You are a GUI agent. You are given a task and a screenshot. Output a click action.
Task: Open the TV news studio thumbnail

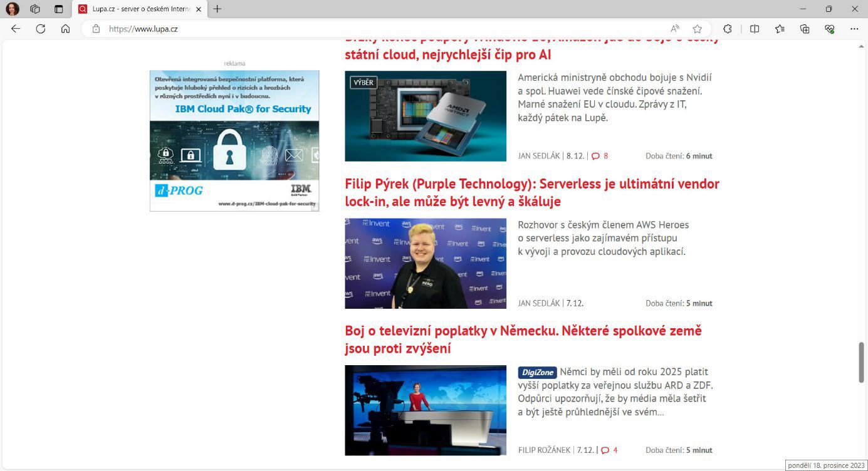pyautogui.click(x=426, y=410)
